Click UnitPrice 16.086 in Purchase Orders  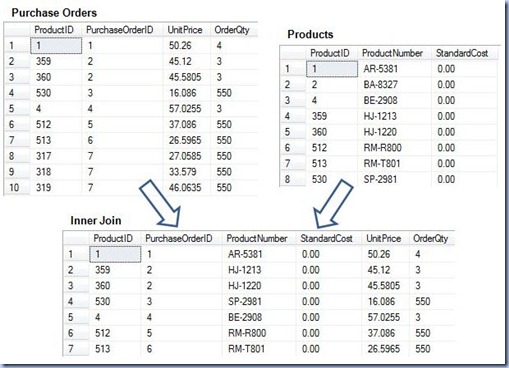click(182, 93)
